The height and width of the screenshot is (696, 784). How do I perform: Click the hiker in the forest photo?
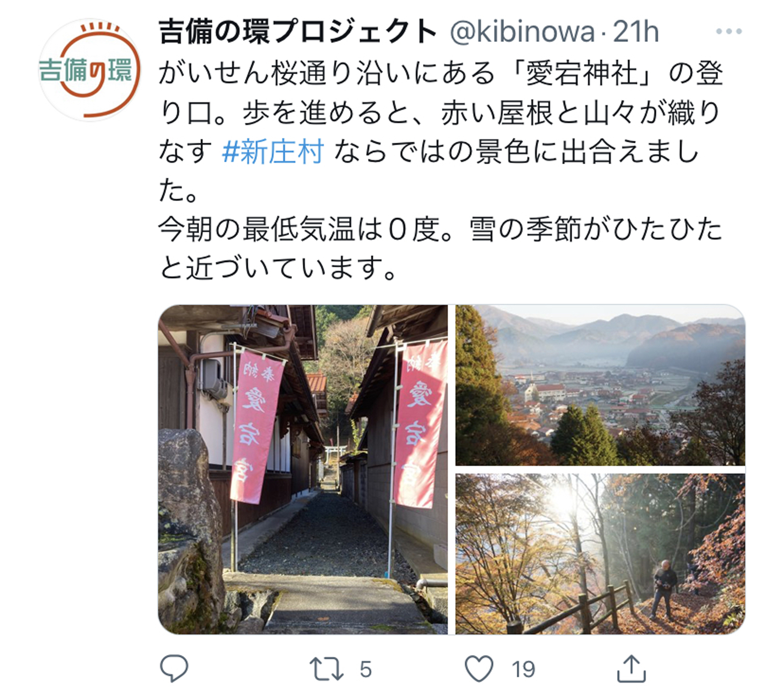664,589
